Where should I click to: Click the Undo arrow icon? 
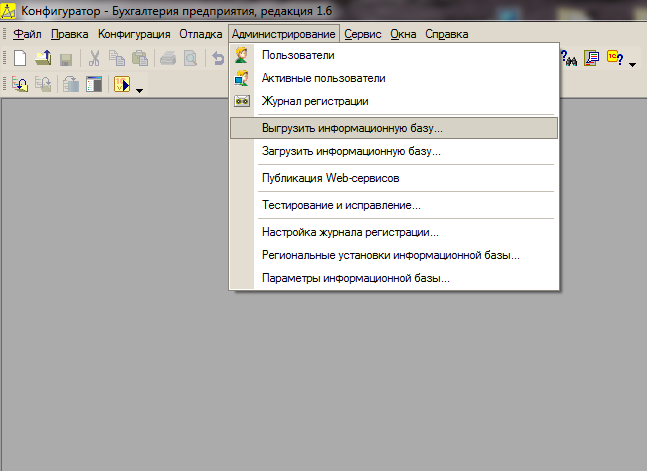[218, 58]
